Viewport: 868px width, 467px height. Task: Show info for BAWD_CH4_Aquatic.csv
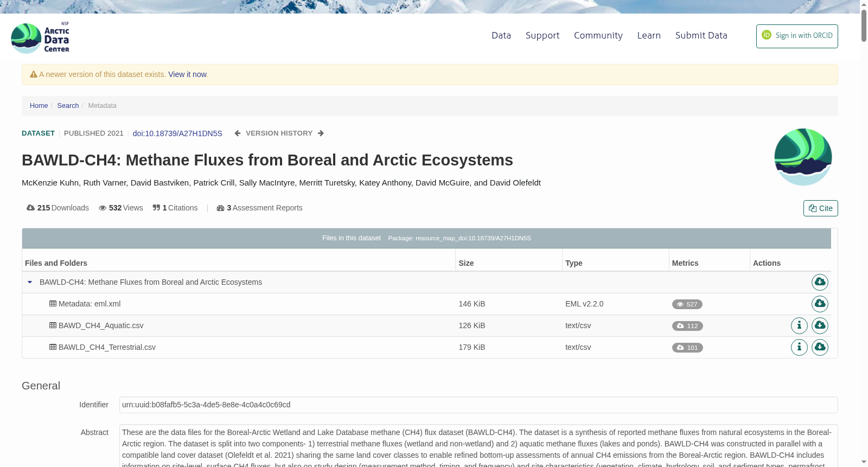click(x=799, y=325)
